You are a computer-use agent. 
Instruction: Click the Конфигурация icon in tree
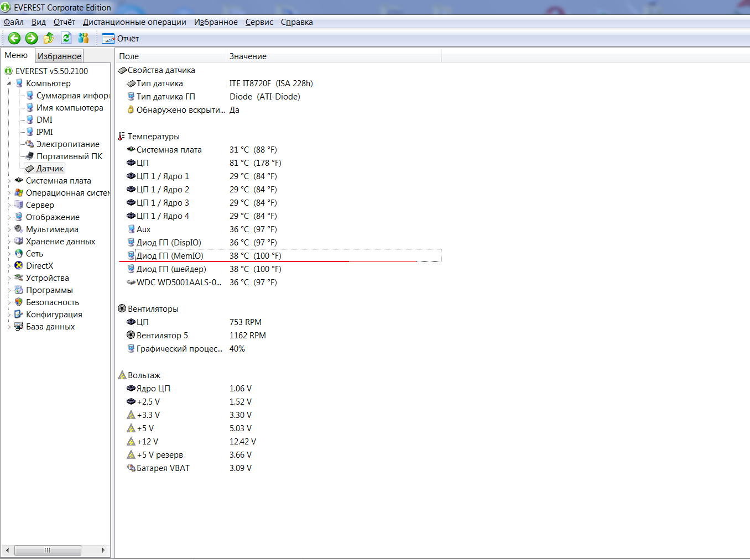[x=19, y=315]
